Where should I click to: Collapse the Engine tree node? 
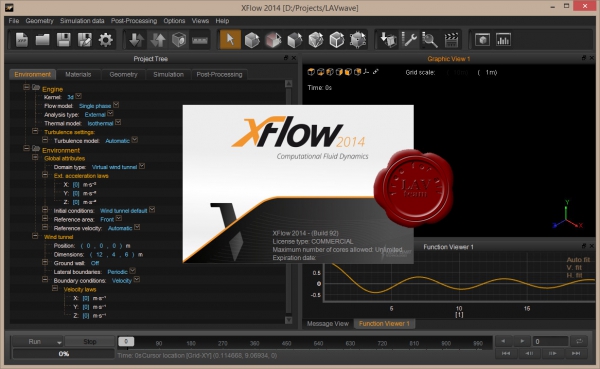pos(26,87)
